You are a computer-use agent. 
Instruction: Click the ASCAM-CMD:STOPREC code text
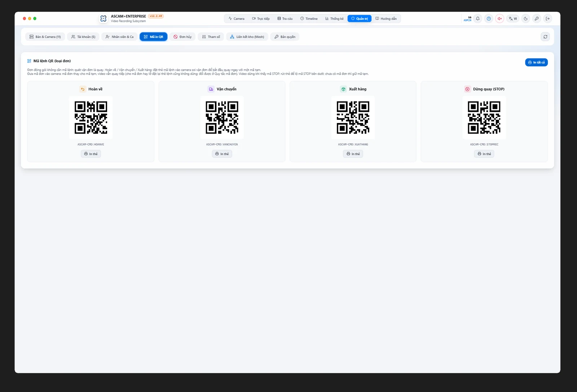pos(484,144)
